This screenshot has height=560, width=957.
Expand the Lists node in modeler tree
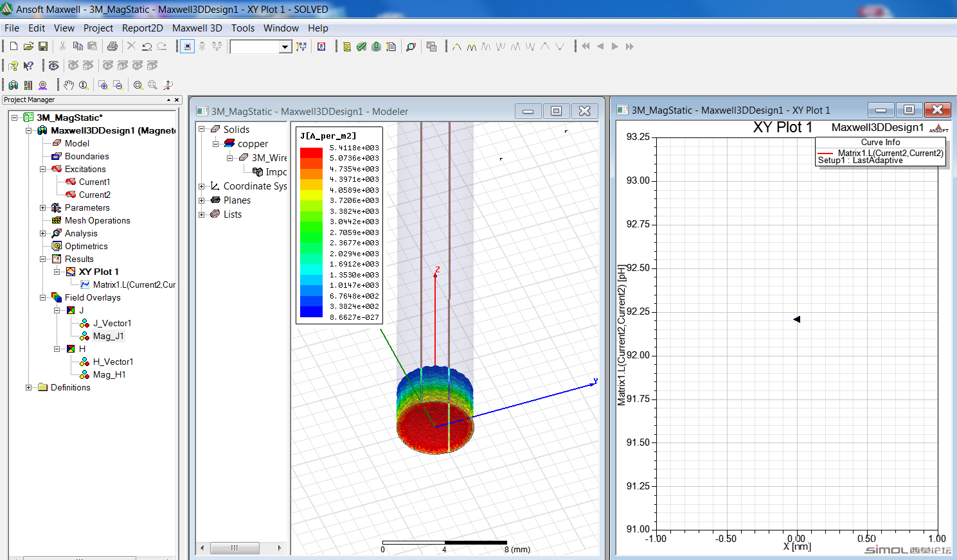pos(201,214)
